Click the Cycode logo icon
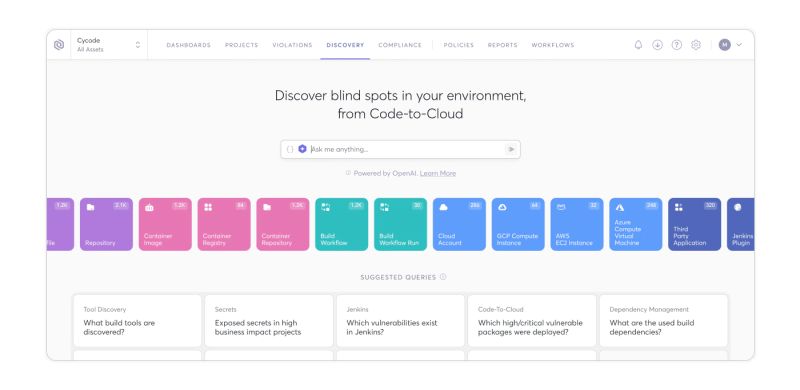The image size is (800, 390). pyautogui.click(x=59, y=45)
